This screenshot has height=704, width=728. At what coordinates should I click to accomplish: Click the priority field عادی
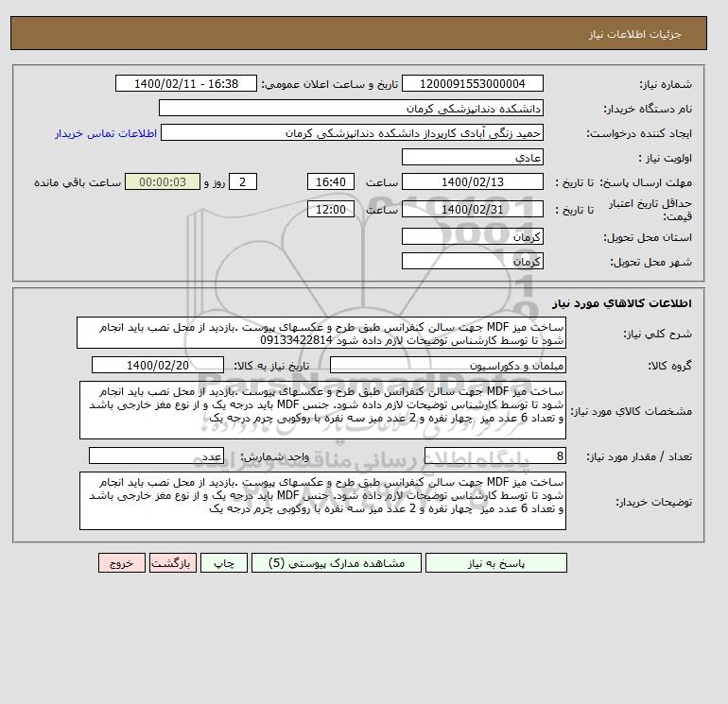pyautogui.click(x=472, y=157)
